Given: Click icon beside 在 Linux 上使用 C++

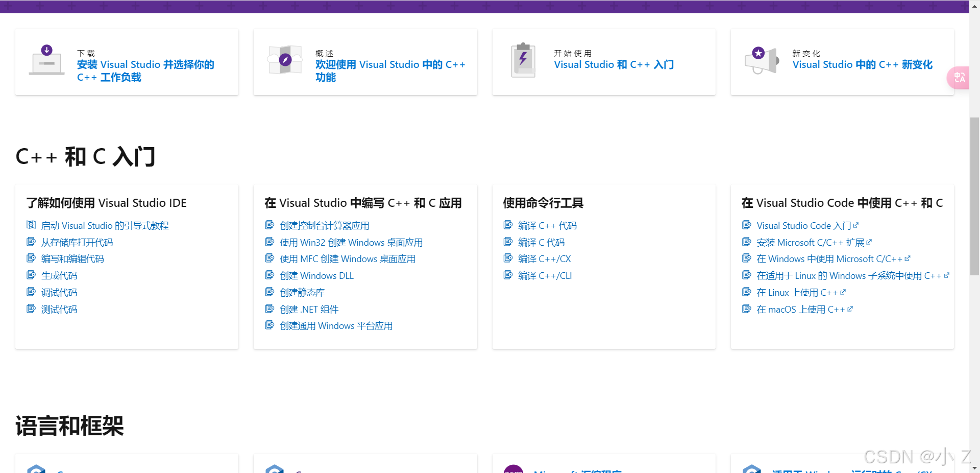Looking at the screenshot, I should (746, 292).
